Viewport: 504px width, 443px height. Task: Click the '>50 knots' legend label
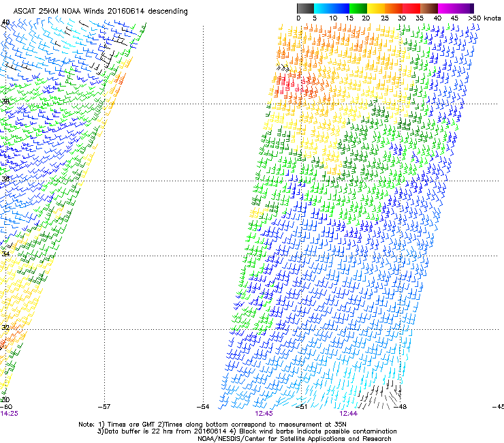484,18
